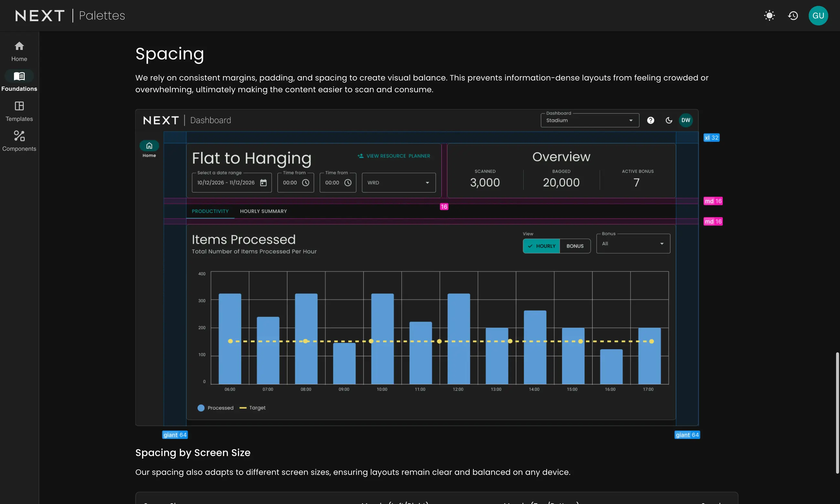
Task: Expand the WRD dropdown
Action: [399, 183]
